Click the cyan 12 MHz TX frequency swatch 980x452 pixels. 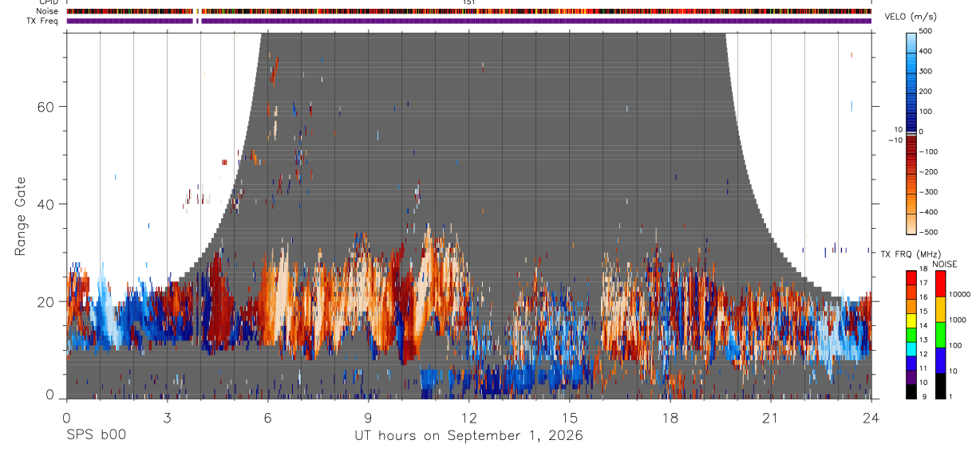point(911,348)
